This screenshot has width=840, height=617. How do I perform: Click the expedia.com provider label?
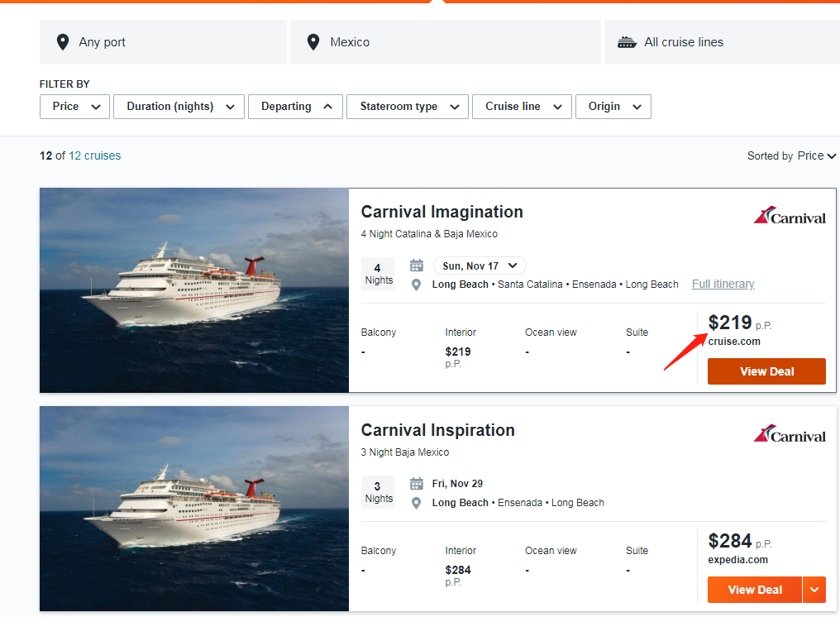point(737,560)
